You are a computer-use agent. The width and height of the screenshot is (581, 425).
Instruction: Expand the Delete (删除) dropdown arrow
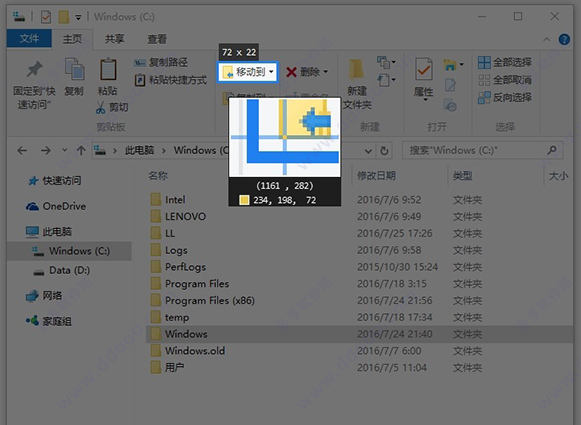coord(326,72)
